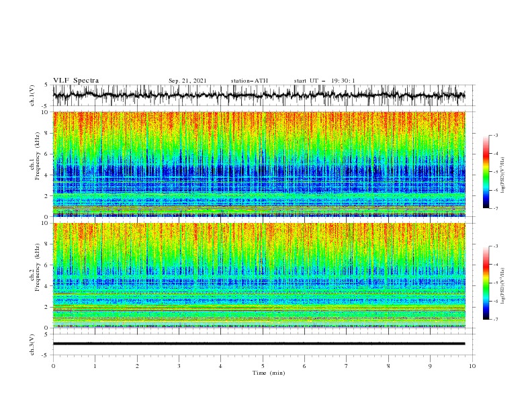Click the ch.1 voltage waveform trace
Screen dimensions: 532x411
259,95
